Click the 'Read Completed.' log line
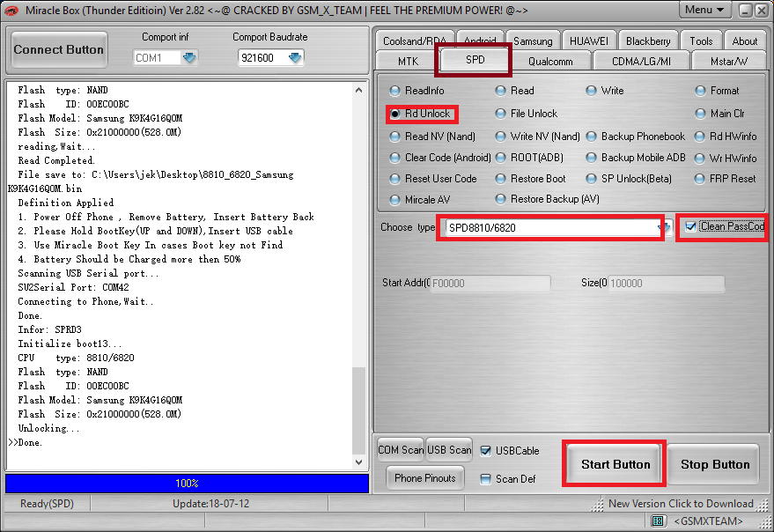The width and height of the screenshot is (774, 532). pyautogui.click(x=56, y=160)
